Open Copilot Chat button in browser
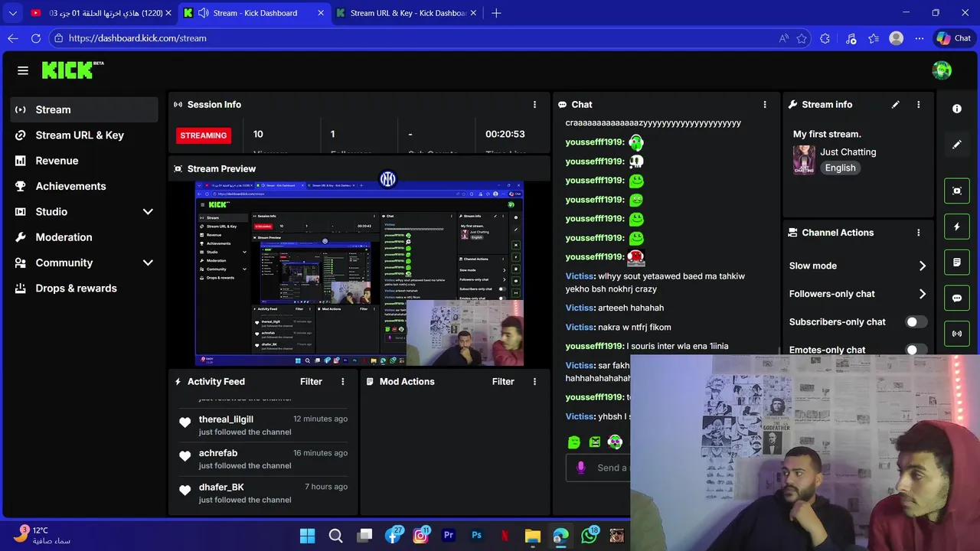The width and height of the screenshot is (980, 551). click(954, 38)
